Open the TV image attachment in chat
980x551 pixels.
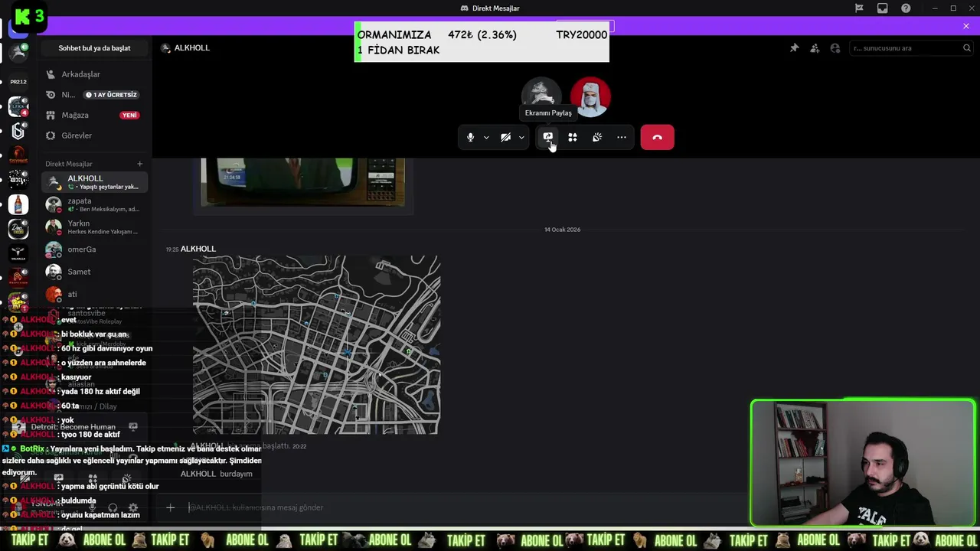coord(302,182)
